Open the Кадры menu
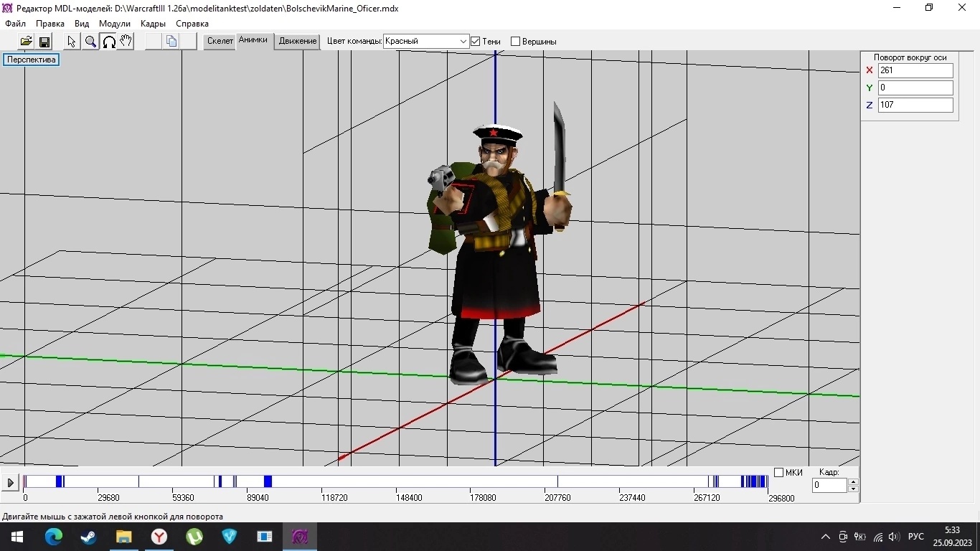The width and height of the screenshot is (980, 551). [153, 24]
